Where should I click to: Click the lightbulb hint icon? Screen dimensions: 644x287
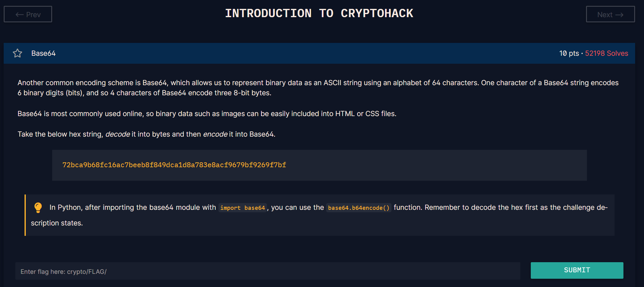38,207
